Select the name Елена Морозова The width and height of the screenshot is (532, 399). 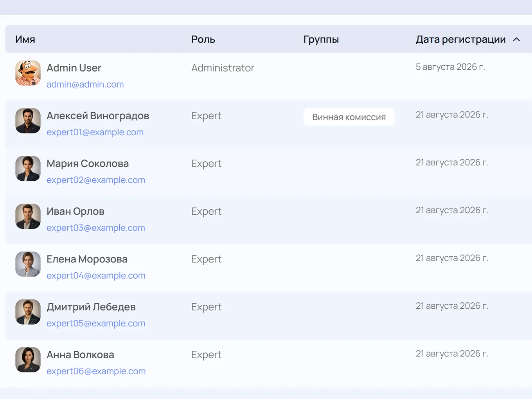[87, 259]
